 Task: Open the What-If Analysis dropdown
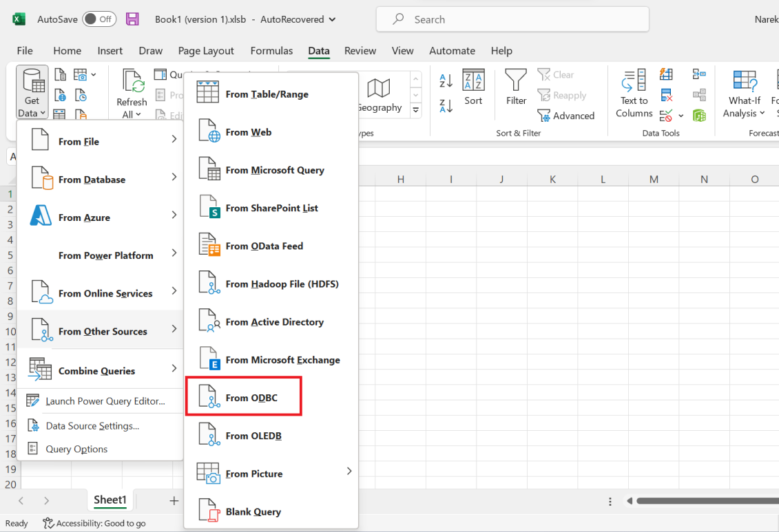744,92
